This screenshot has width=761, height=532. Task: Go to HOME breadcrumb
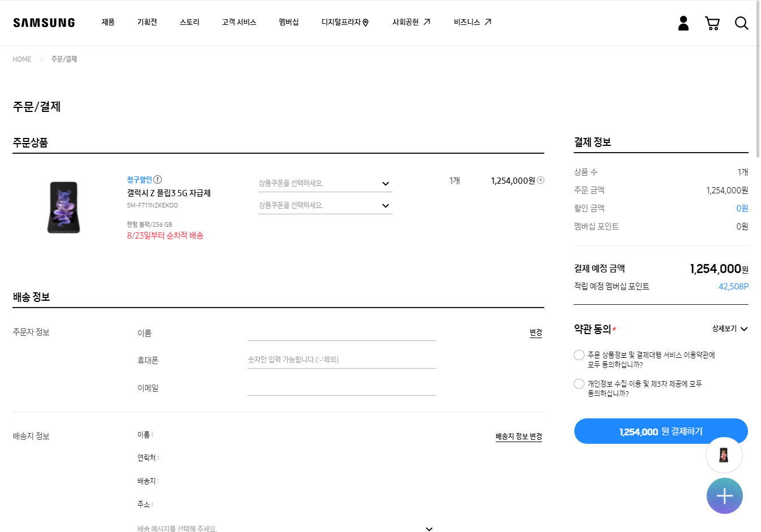pyautogui.click(x=22, y=59)
